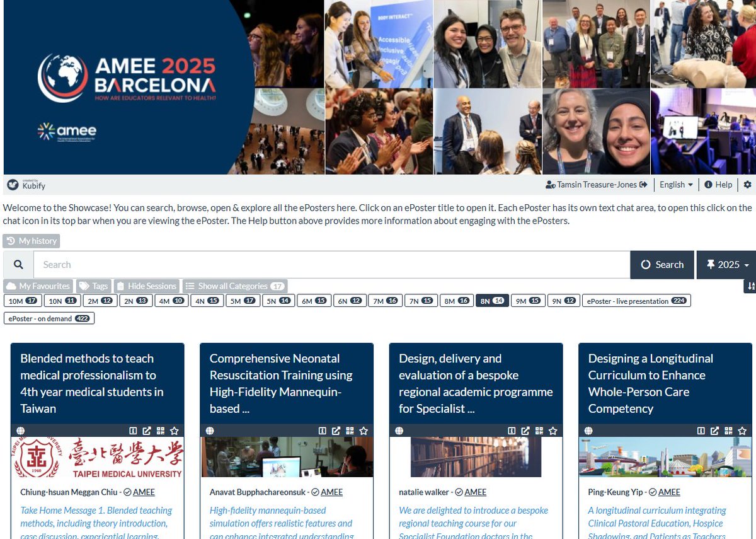Viewport: 756px width, 539px height.
Task: Show QR code for bespoke regional programme ePoster
Action: (x=539, y=431)
